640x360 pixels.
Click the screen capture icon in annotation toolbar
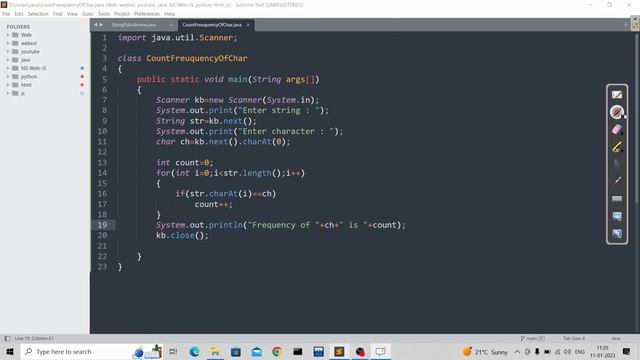[x=617, y=216]
